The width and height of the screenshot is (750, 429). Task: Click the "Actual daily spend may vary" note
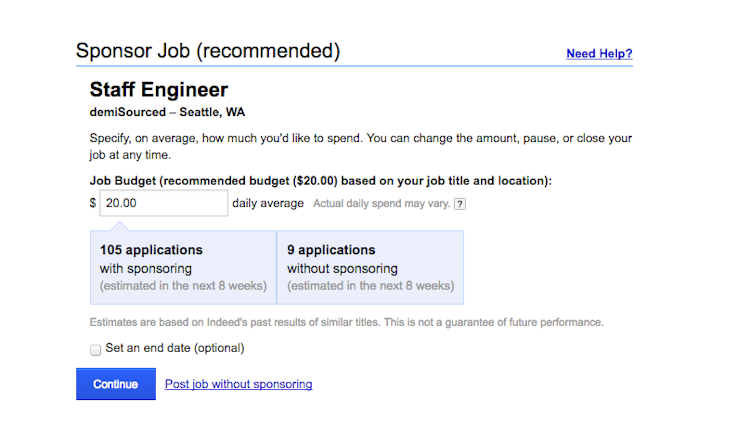pyautogui.click(x=380, y=204)
